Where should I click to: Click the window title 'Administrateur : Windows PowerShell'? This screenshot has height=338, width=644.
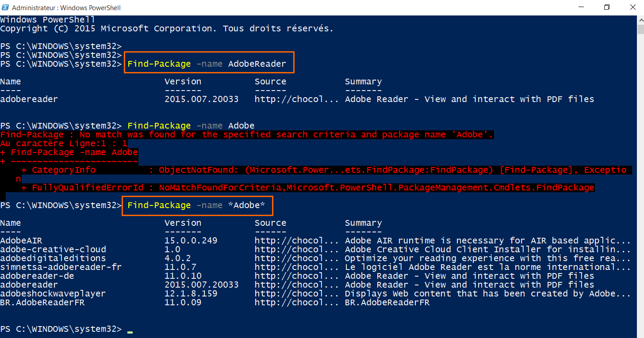(x=66, y=8)
